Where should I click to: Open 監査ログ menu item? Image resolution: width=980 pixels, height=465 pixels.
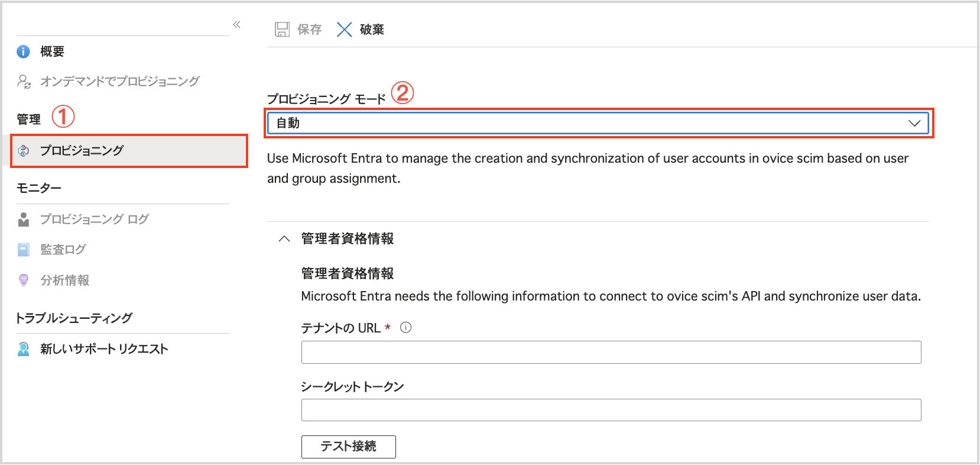(x=63, y=250)
